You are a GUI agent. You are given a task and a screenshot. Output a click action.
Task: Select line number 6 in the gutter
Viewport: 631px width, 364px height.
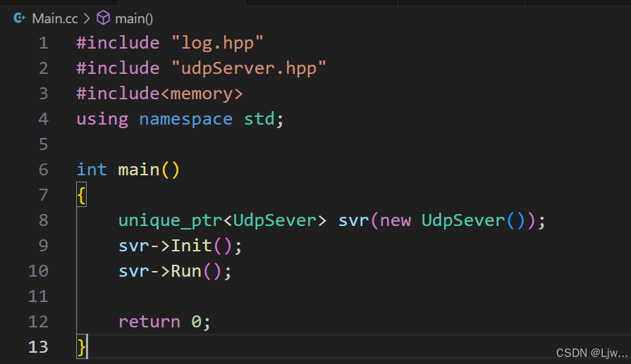click(43, 170)
